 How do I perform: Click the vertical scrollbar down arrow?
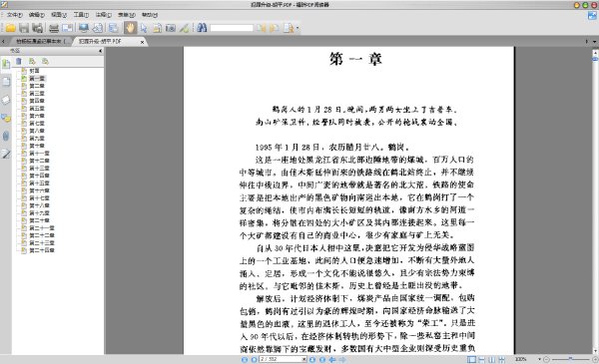pos(595,351)
